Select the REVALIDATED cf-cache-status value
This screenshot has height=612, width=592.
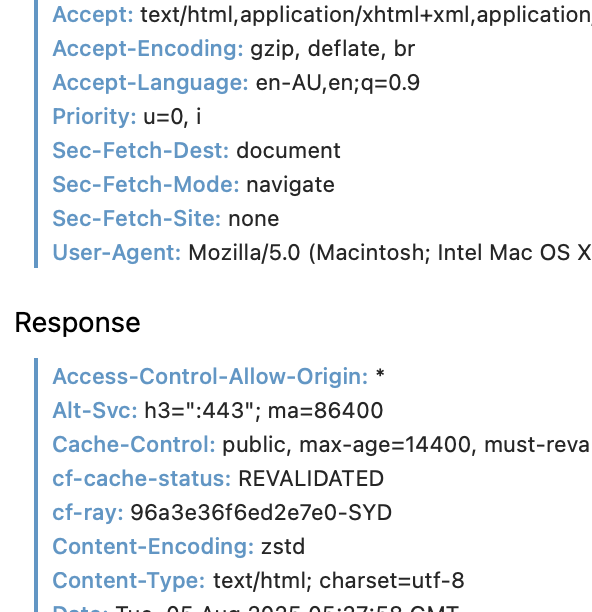point(311,479)
